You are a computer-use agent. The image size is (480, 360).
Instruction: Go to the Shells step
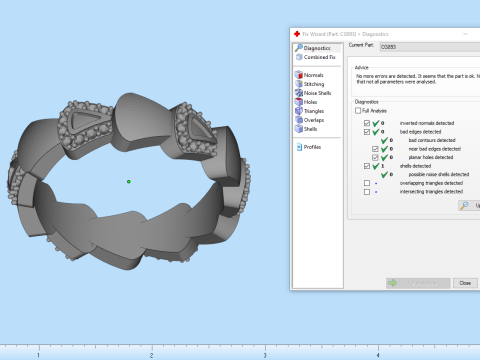click(x=306, y=129)
